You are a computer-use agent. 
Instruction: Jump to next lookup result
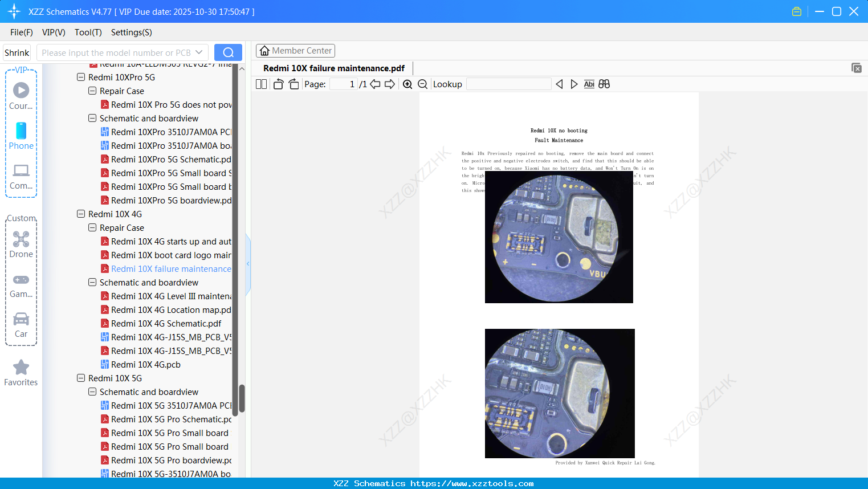[574, 84]
